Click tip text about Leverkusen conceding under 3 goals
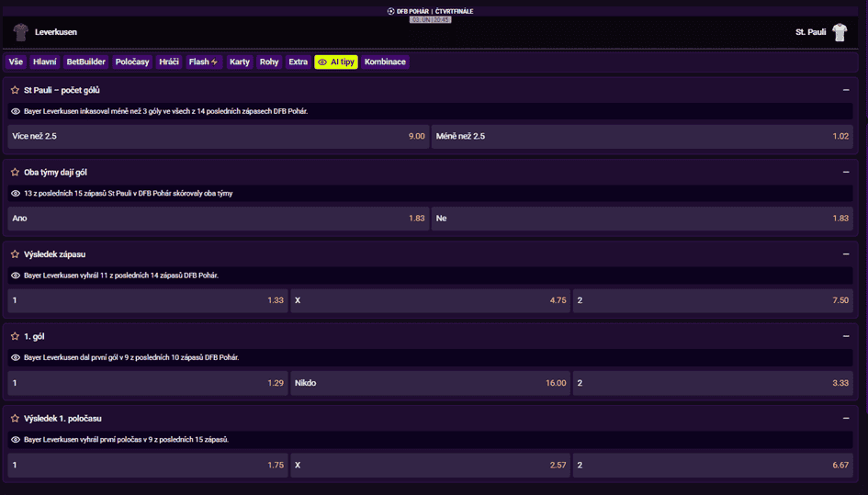The image size is (868, 495). tap(166, 111)
